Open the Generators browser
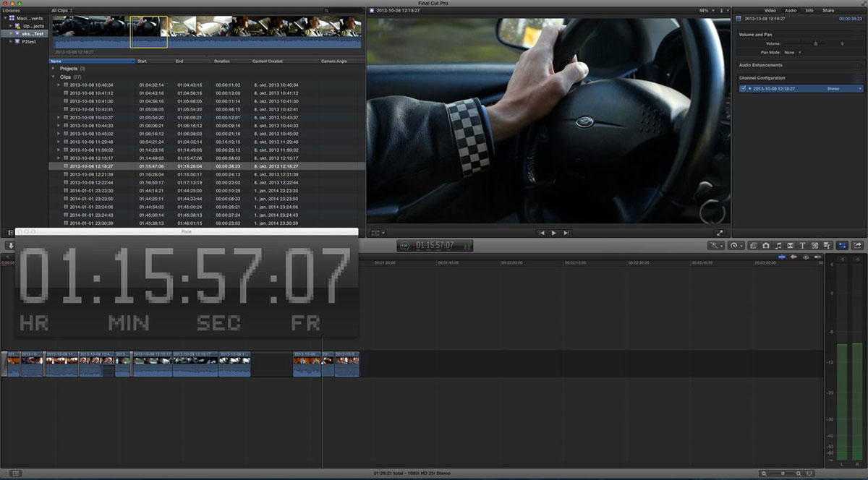 click(x=814, y=246)
